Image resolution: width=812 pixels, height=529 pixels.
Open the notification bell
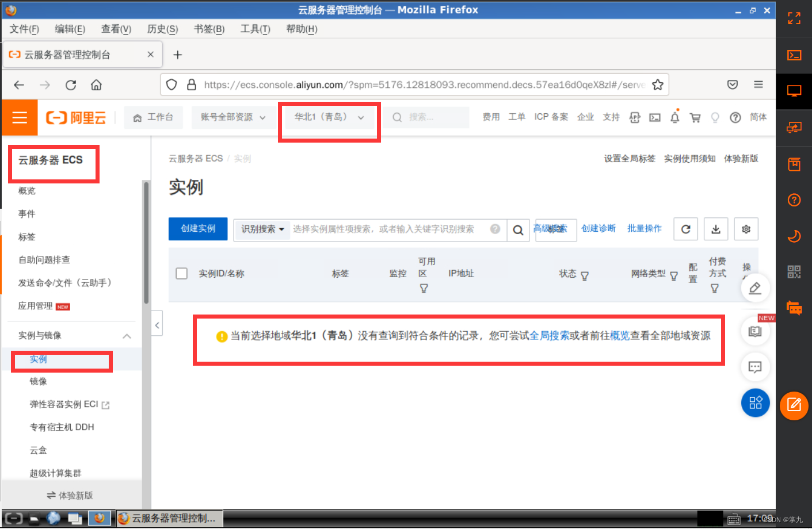675,117
